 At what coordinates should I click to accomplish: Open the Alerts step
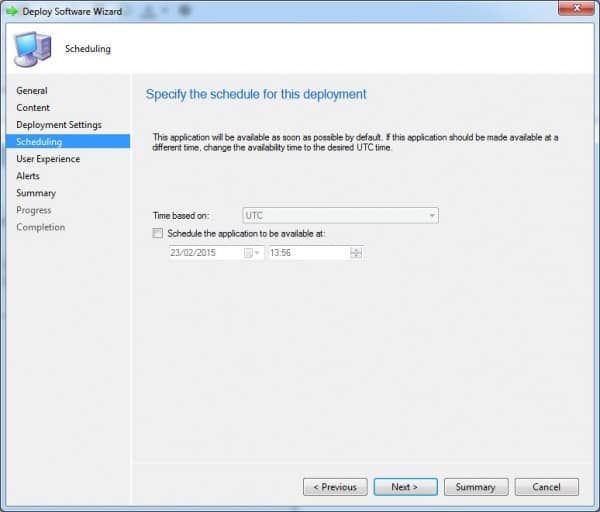point(28,176)
